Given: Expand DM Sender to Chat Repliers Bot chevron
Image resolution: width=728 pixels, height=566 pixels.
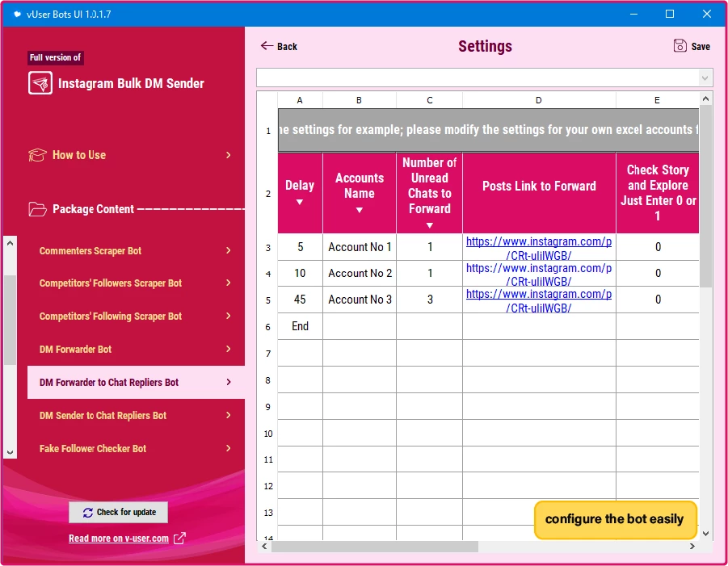Looking at the screenshot, I should point(228,415).
